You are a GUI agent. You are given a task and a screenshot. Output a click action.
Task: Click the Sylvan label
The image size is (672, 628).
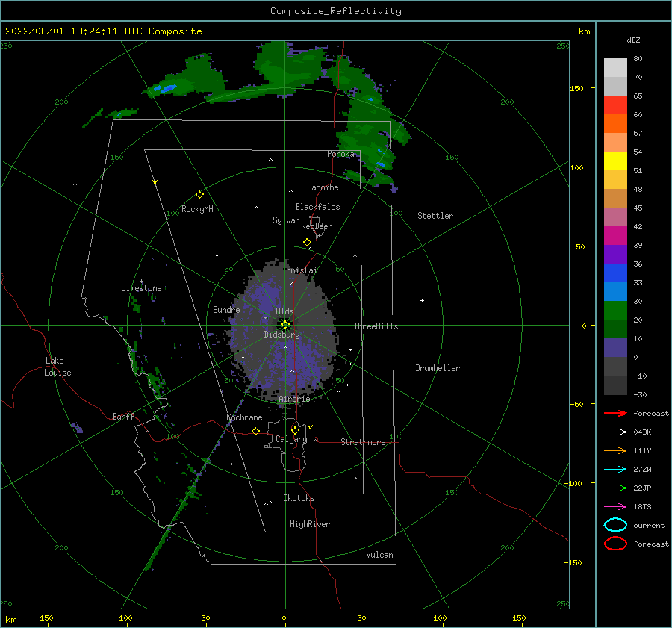(x=286, y=220)
